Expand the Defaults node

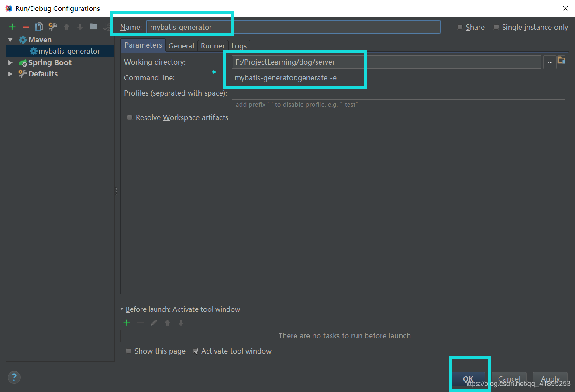point(10,74)
